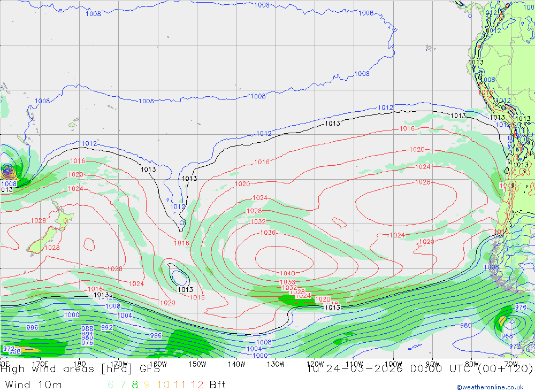Click the Beaufort 8 legend number
Viewport: 535px width, 392px height.
(x=135, y=385)
